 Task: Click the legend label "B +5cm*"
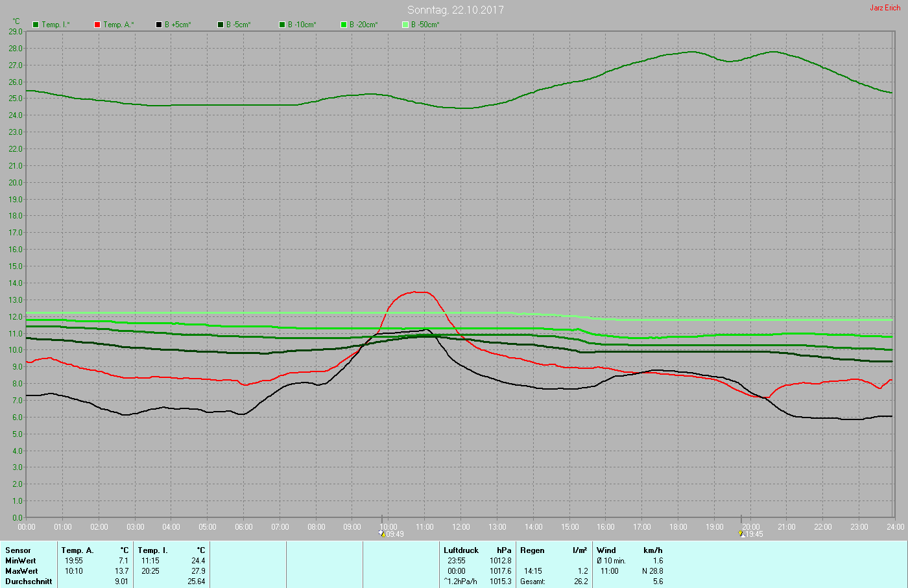(x=178, y=25)
